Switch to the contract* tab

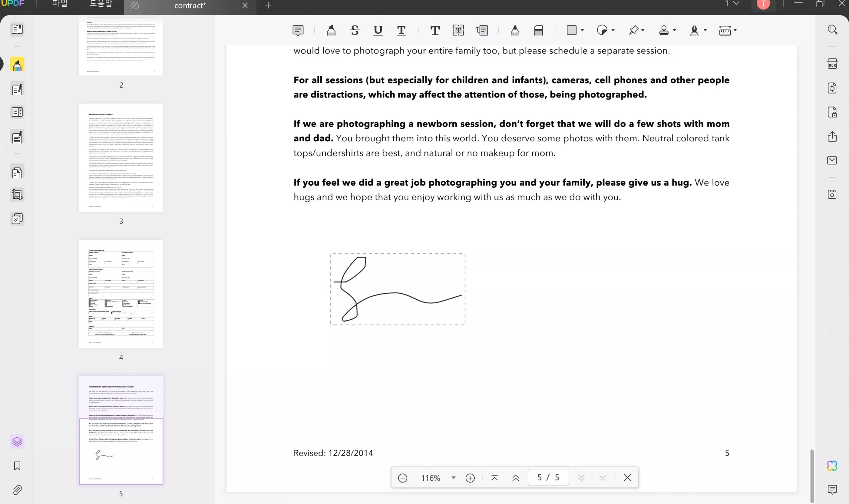[x=190, y=5]
